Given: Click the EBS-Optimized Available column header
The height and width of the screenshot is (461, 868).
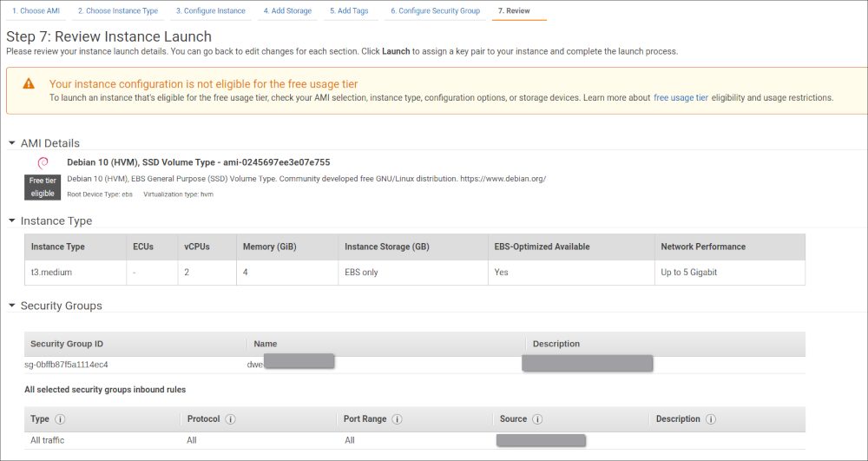Looking at the screenshot, I should coord(571,247).
